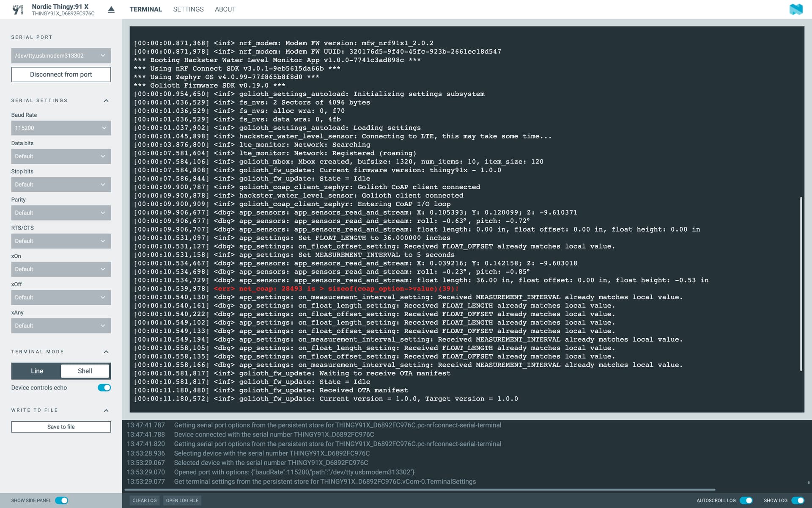Collapse the Write to File section
This screenshot has height=508, width=812.
coord(106,411)
